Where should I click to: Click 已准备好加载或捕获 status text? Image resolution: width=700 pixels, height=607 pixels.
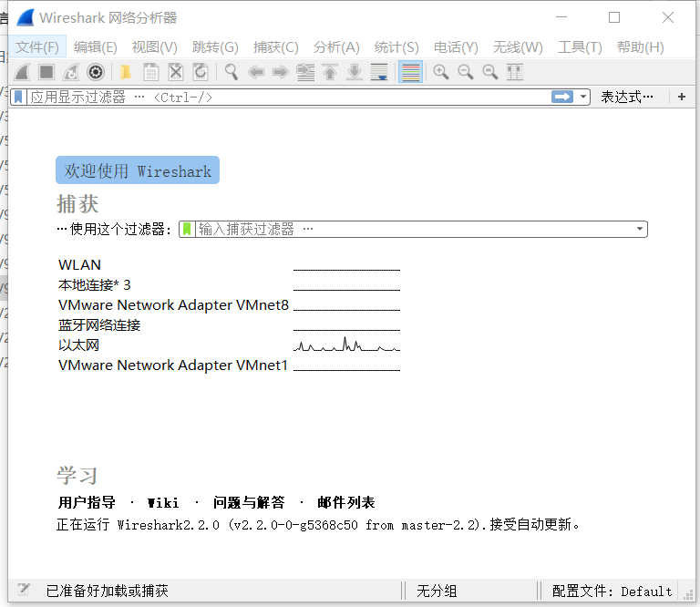[x=108, y=591]
